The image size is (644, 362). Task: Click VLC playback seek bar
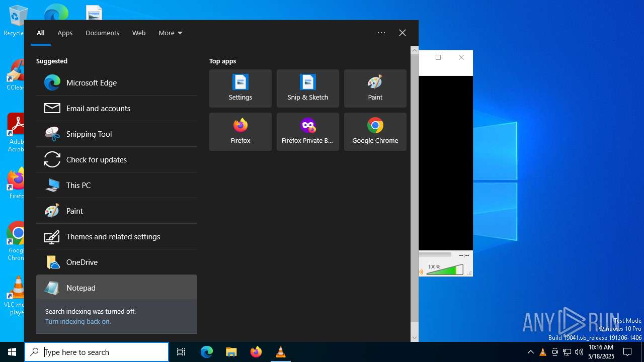click(435, 255)
